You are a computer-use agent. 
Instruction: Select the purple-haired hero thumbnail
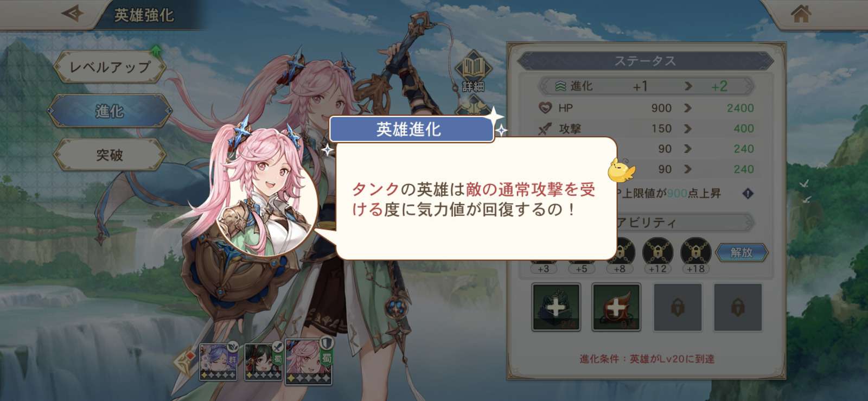click(x=218, y=361)
